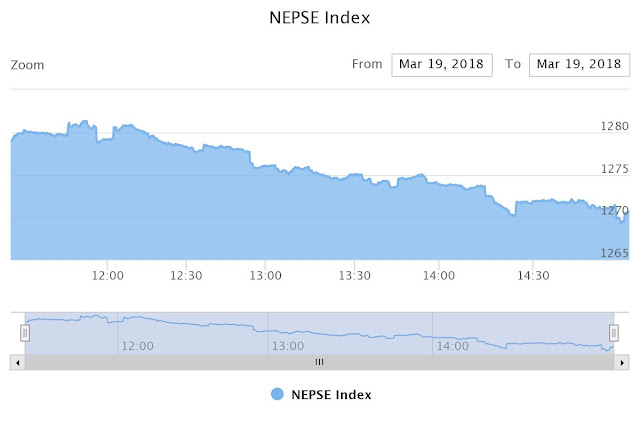
Task: Click the right scroll arrow of navigator
Action: pyautogui.click(x=622, y=363)
